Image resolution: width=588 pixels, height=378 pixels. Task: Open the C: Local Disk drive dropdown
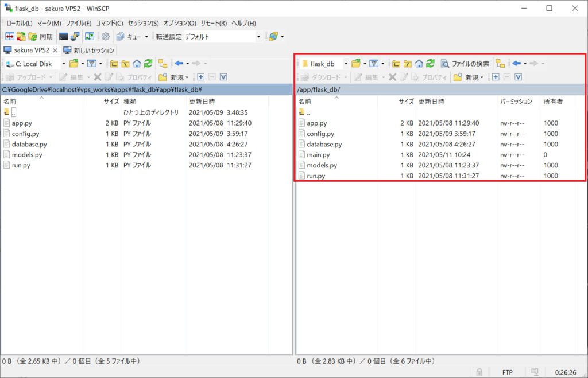point(64,63)
